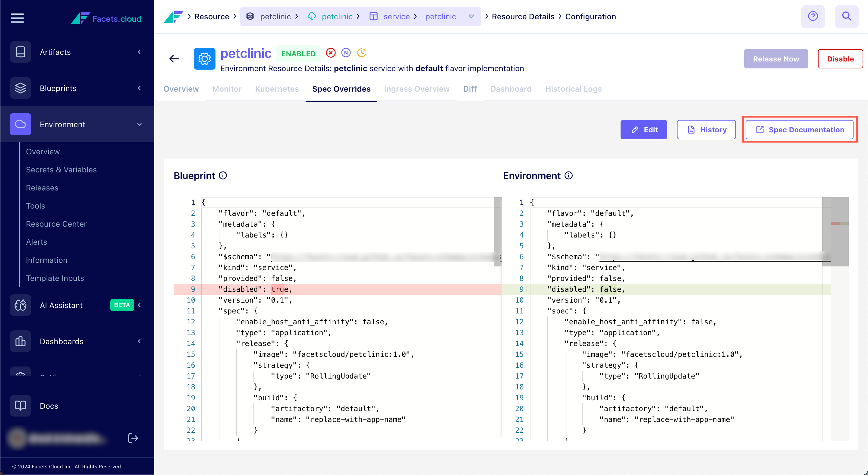Select the Spec Overrides tab
This screenshot has width=868, height=475.
coord(341,89)
